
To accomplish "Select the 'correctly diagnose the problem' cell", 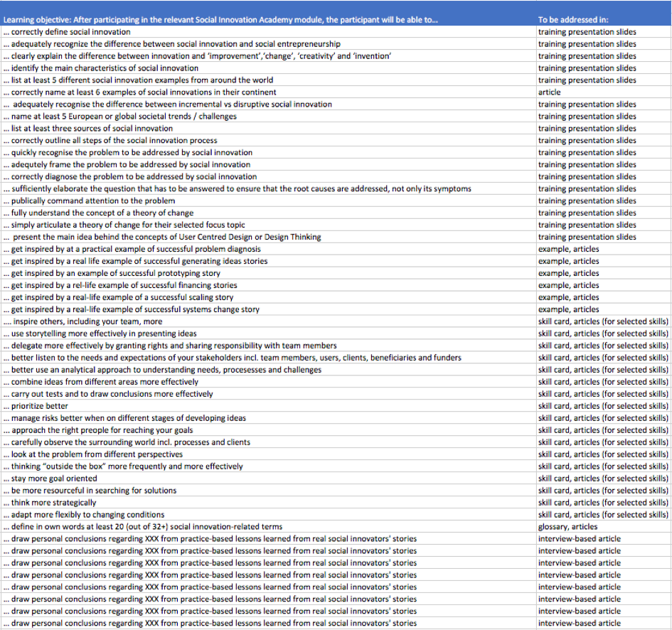I will pyautogui.click(x=268, y=176).
